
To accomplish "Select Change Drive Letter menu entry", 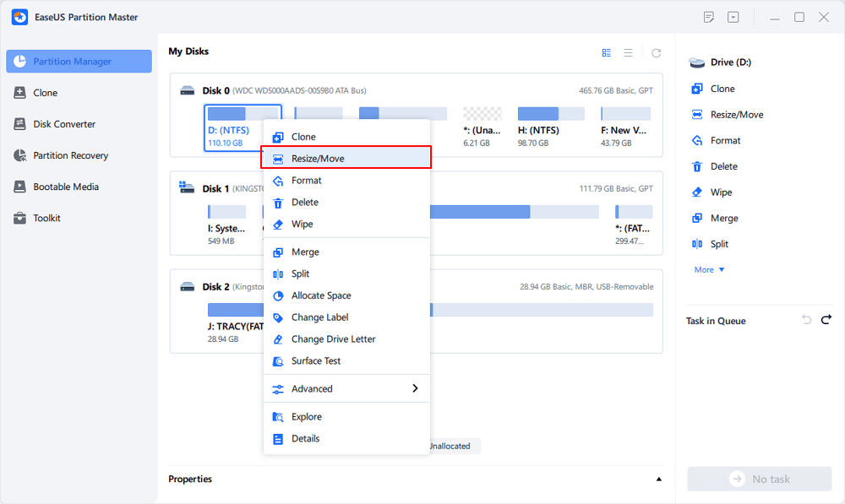I will tap(333, 339).
